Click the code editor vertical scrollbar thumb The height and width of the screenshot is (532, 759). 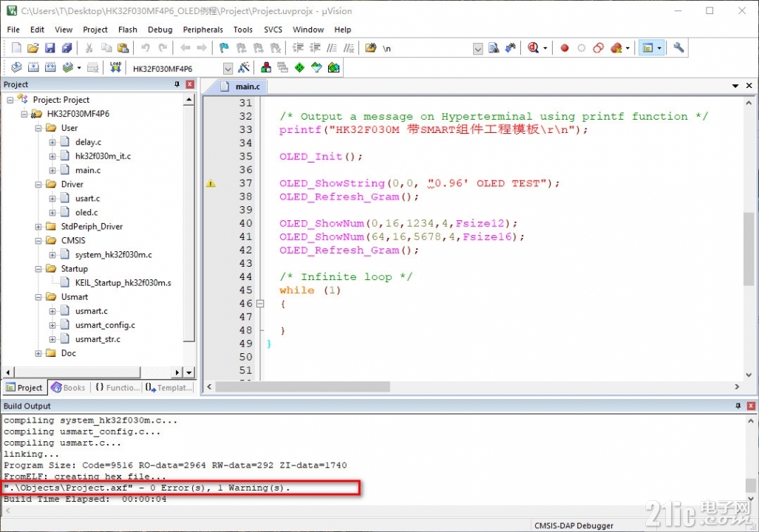coord(749,249)
